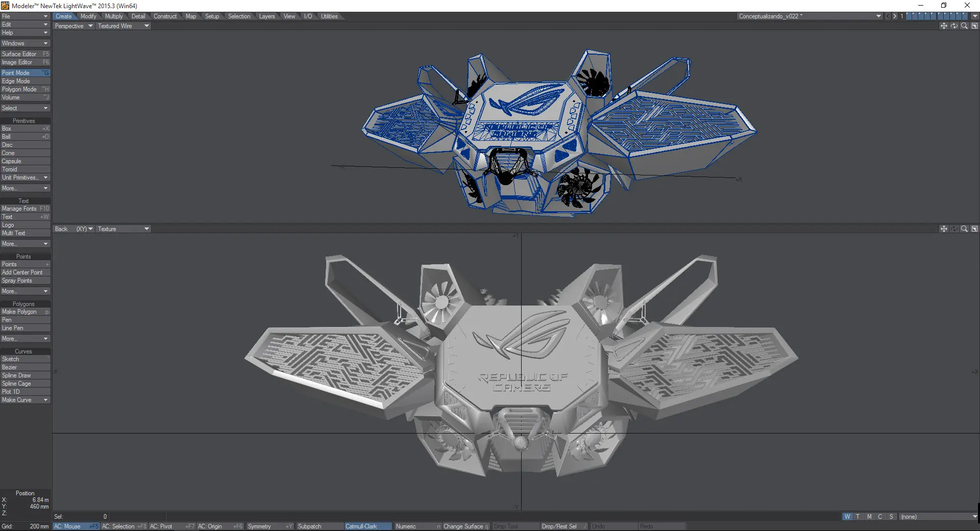Select the Catmull-Clark subdivision type
The height and width of the screenshot is (531, 980).
click(x=369, y=526)
